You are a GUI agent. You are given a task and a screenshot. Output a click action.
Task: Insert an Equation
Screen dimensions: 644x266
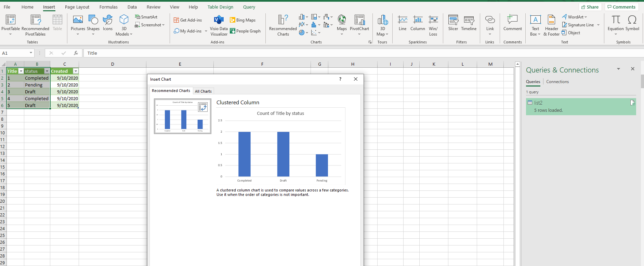coord(616,25)
